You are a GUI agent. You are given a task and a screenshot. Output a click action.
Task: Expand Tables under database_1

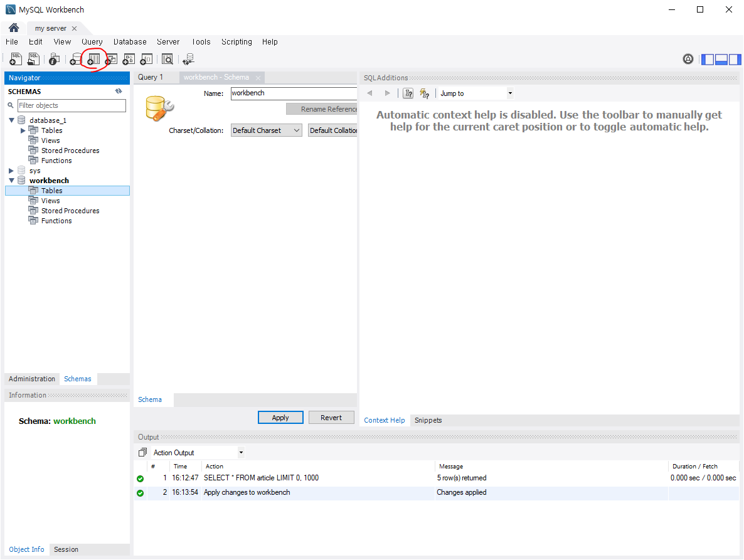tap(23, 130)
